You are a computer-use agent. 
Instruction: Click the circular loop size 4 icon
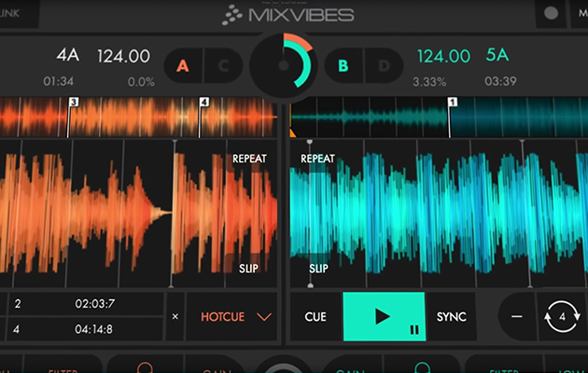562,317
